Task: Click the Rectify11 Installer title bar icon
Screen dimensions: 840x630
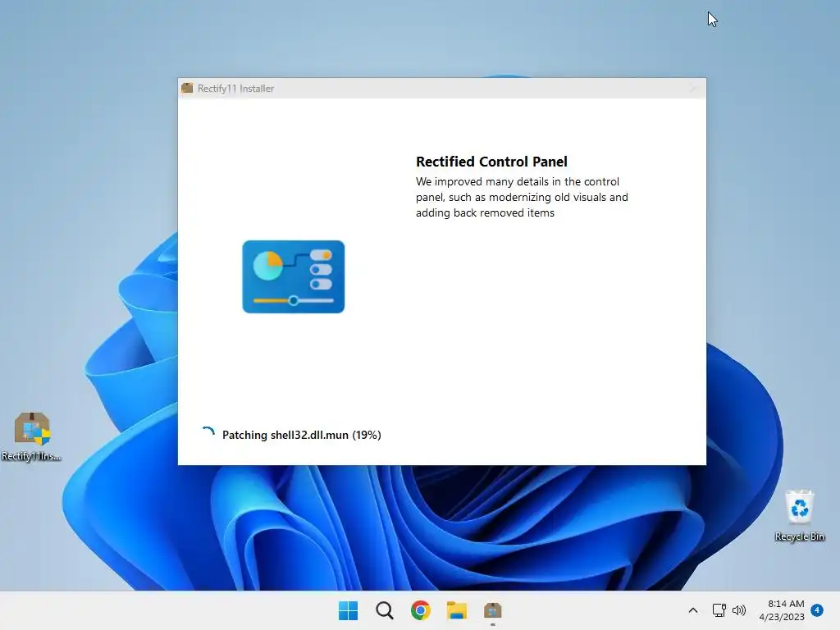Action: pos(187,89)
